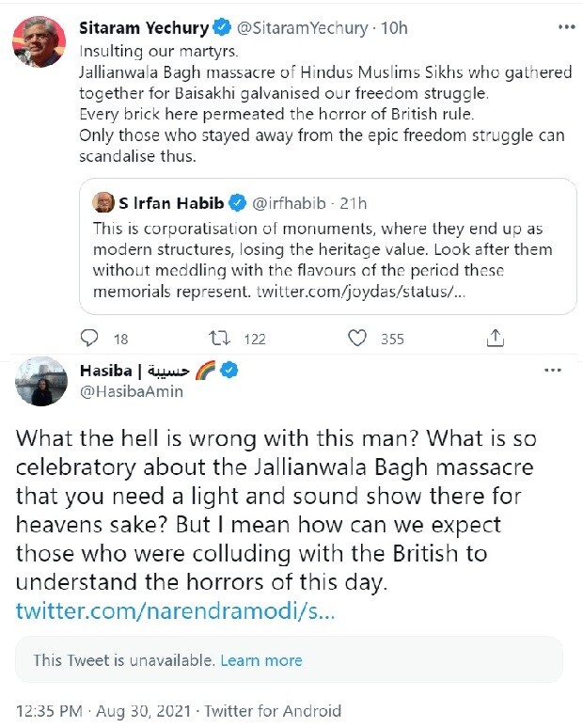Open Sitaram Yechury's profile picture
Screen dimensions: 583x728
click(x=38, y=42)
